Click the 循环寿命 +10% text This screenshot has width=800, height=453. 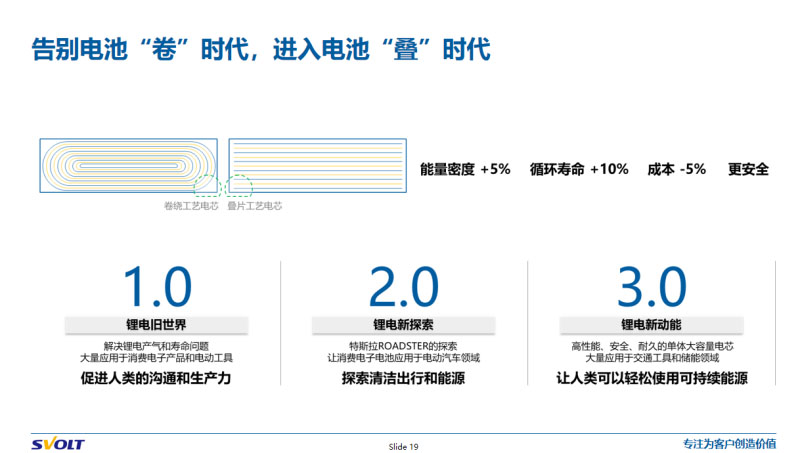click(x=579, y=169)
